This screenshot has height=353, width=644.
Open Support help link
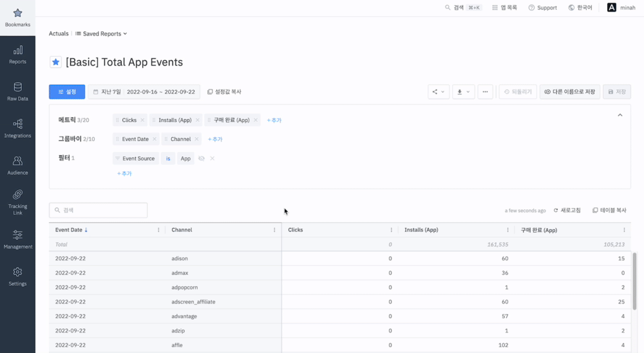point(542,7)
